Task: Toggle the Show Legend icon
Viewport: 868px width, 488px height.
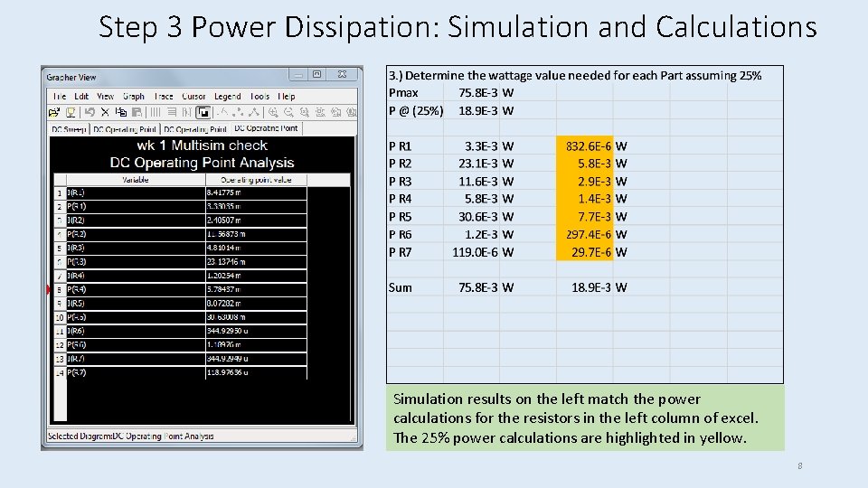Action: point(172,112)
